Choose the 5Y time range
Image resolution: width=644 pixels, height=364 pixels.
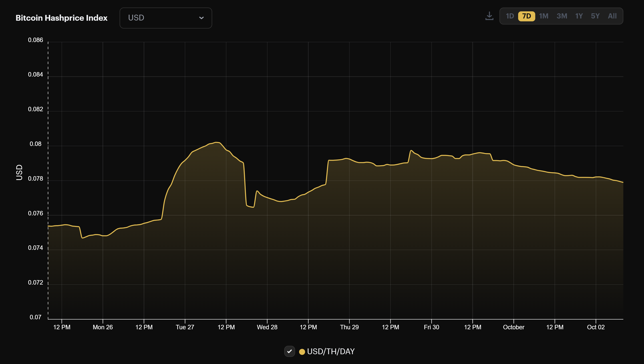(x=596, y=16)
